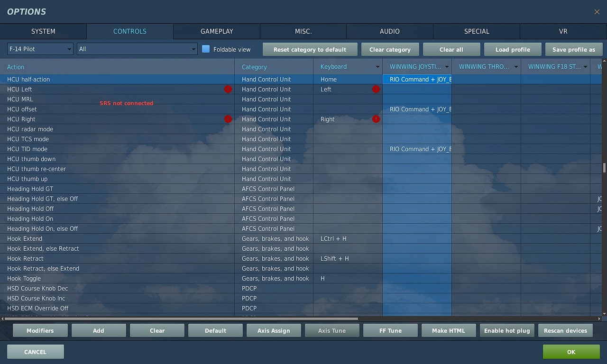Viewport: 607px width, 364px height.
Task: Enable the Foldable view checkbox
Action: click(206, 49)
